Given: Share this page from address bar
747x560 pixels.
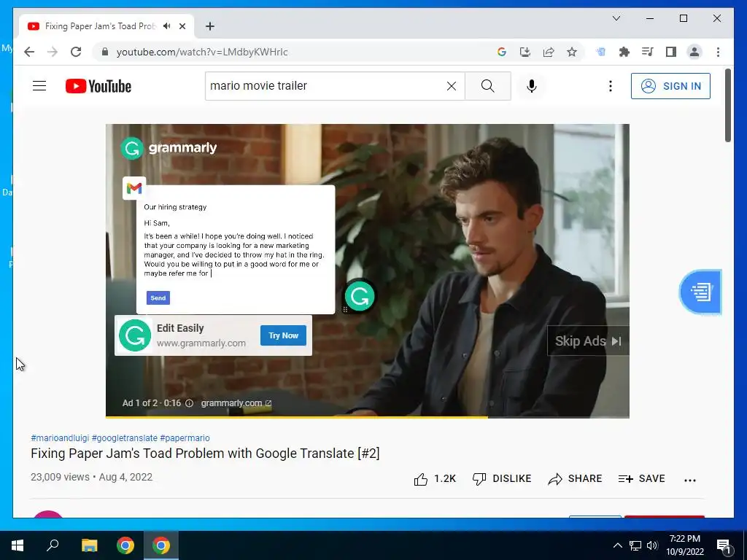Looking at the screenshot, I should (549, 52).
